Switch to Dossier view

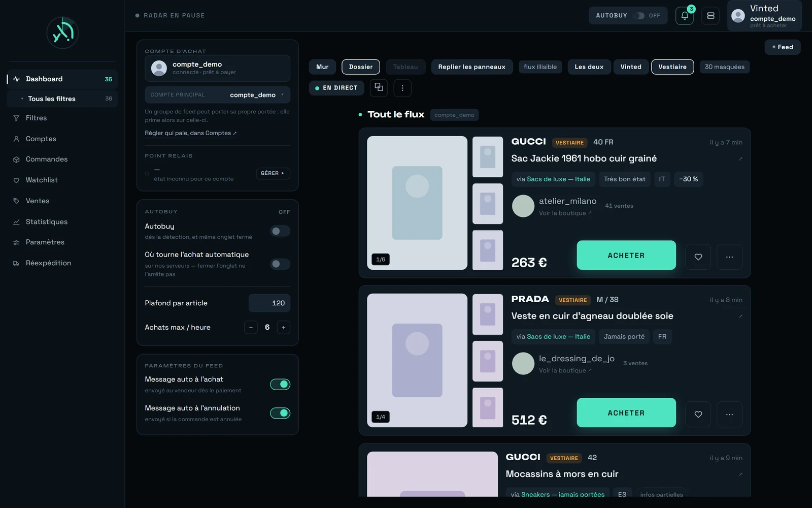361,67
